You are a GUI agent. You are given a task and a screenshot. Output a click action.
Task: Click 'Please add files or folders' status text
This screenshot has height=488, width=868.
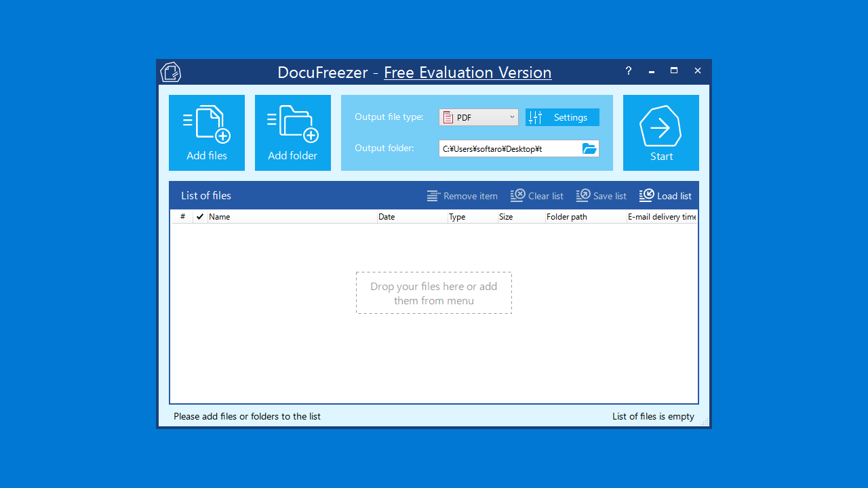click(x=247, y=416)
